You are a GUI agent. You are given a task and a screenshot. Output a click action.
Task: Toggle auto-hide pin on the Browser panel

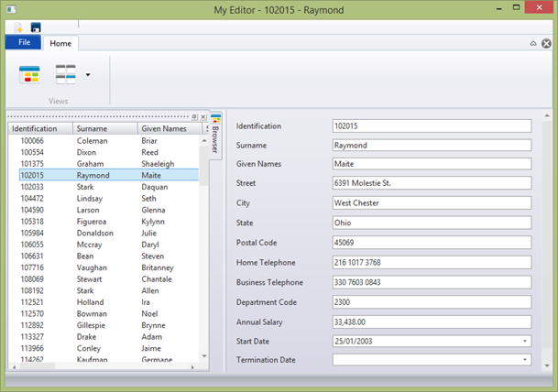194,117
